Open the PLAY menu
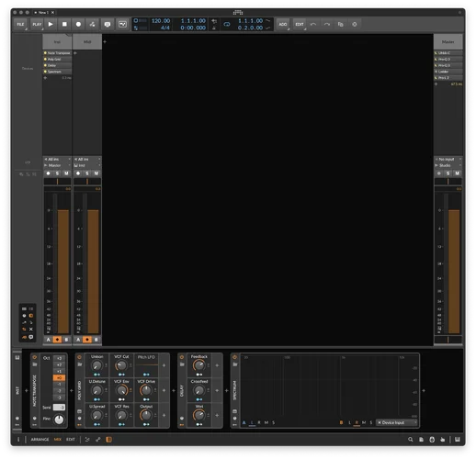This screenshot has height=459, width=476. tap(37, 24)
